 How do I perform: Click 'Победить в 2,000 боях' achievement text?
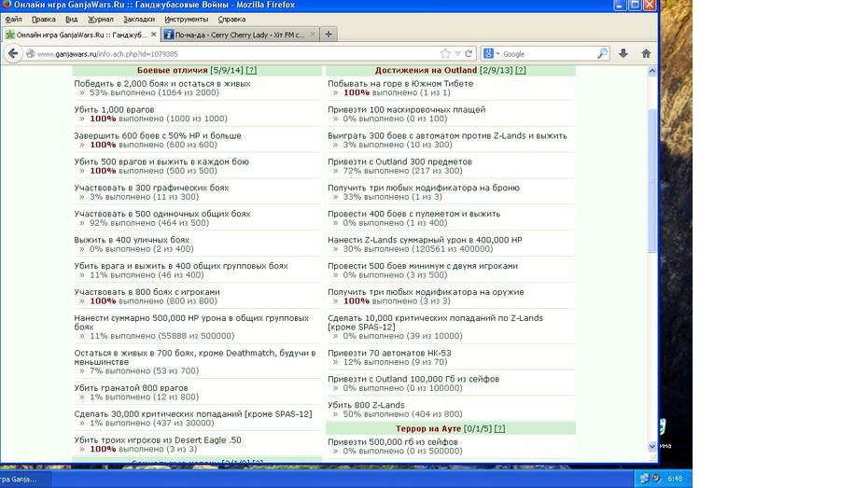coord(162,84)
